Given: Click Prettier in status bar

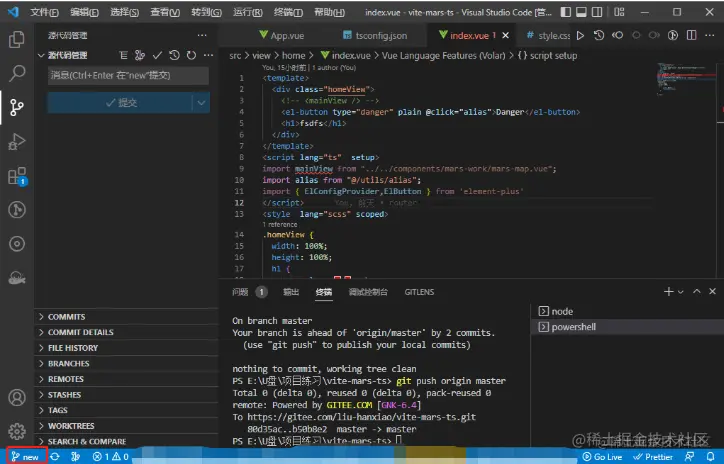Looking at the screenshot, I should (652, 457).
